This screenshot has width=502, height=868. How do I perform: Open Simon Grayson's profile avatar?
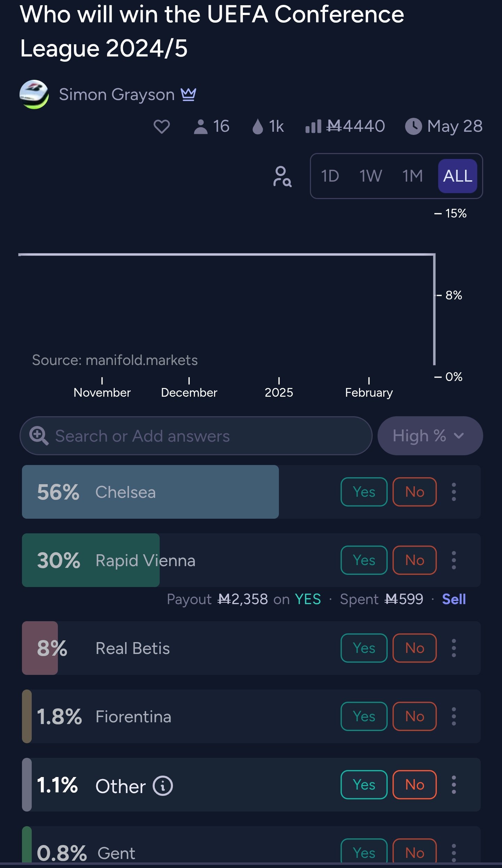tap(34, 94)
